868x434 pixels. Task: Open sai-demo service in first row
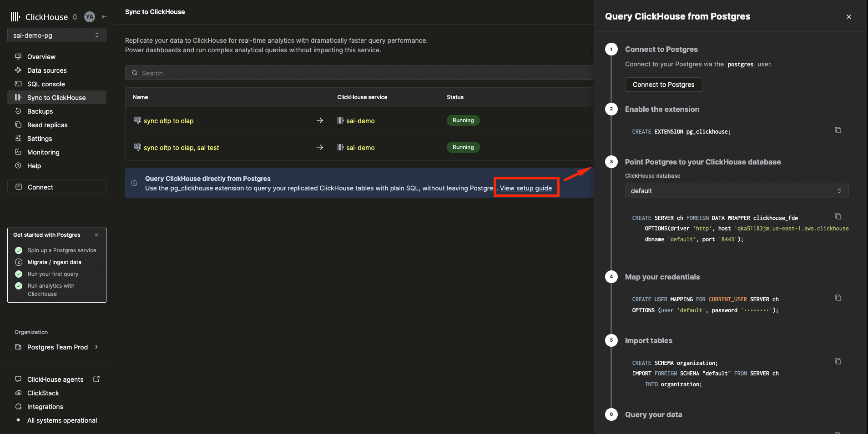361,121
